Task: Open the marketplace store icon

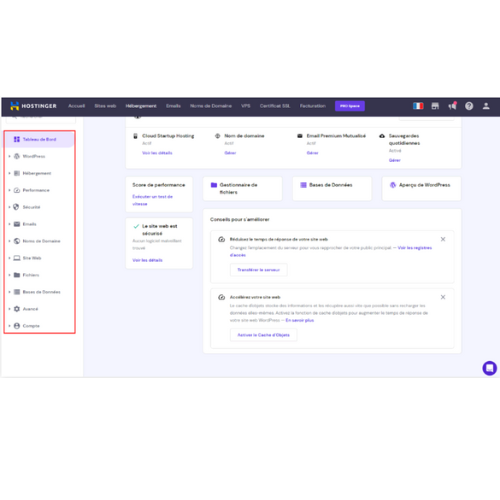Action: pos(435,106)
